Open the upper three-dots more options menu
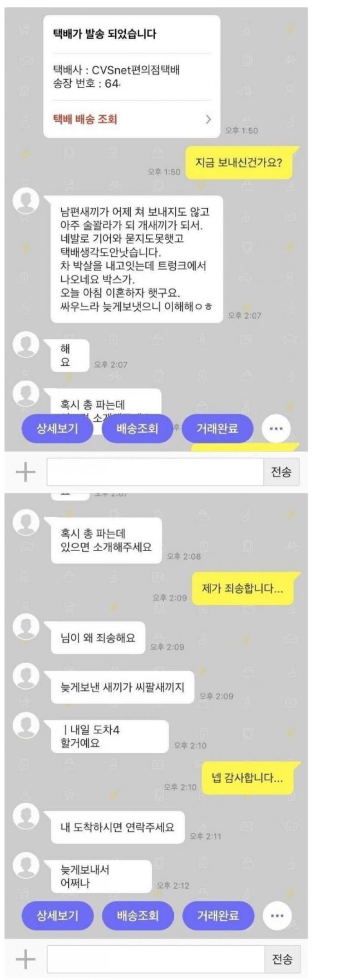This screenshot has width=345, height=980. 276,428
